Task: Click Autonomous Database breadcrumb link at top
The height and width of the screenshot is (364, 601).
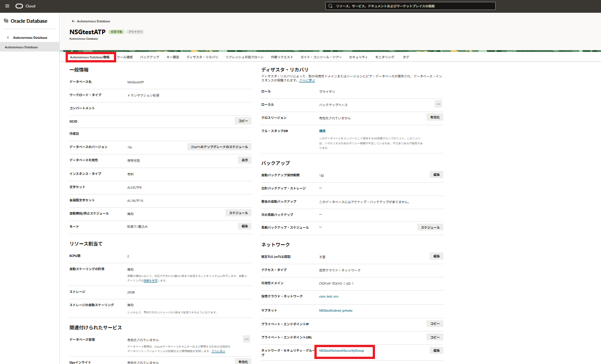Action: click(94, 21)
